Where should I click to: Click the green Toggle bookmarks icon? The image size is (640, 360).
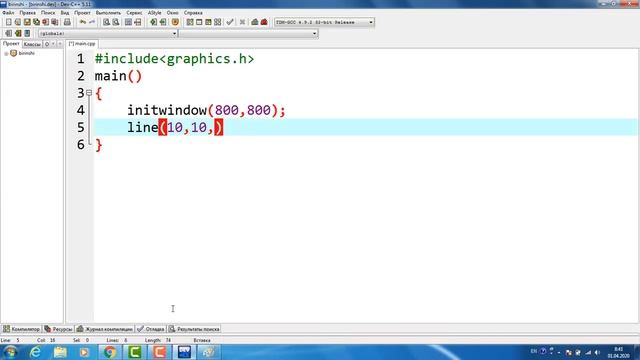coord(18,33)
